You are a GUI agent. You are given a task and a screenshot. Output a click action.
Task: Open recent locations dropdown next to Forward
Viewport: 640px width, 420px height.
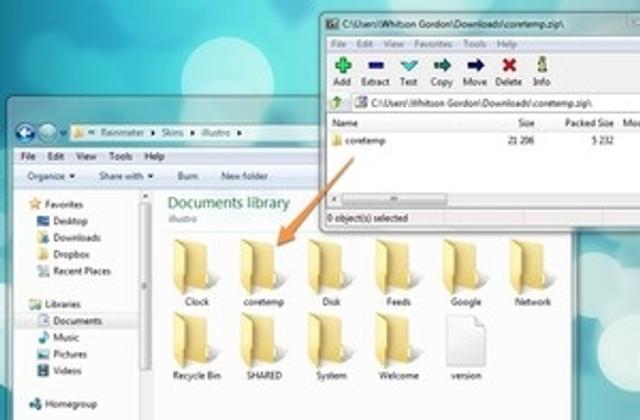63,133
